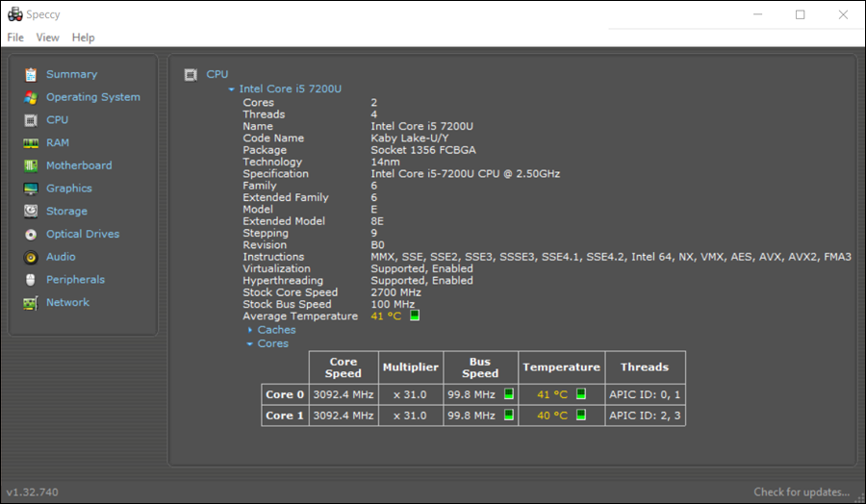Click the APIC ID: 2, 3 cell
Screen dimensions: 866x504
(645, 416)
